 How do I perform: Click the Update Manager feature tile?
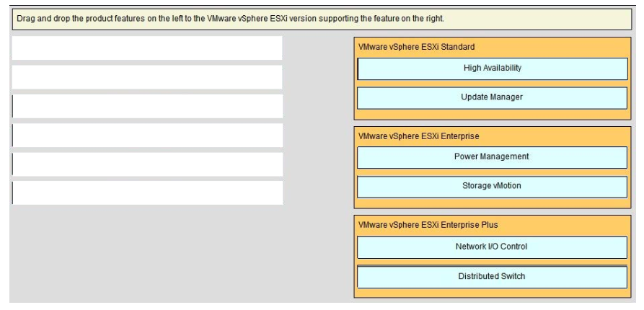tap(492, 98)
